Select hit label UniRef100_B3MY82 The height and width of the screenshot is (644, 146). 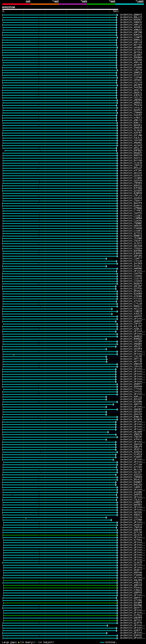[x=131, y=635]
